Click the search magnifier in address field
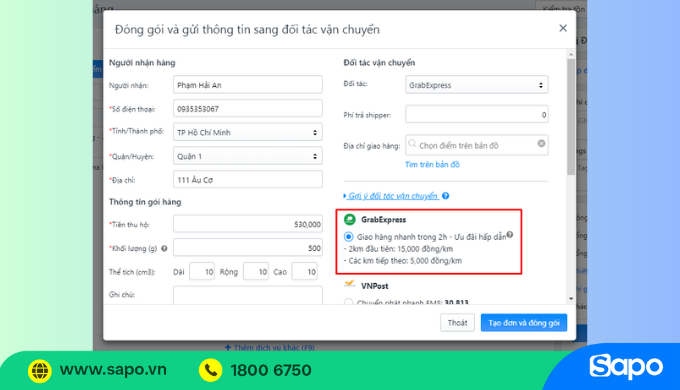Screen dimensions: 680x390 pos(412,144)
